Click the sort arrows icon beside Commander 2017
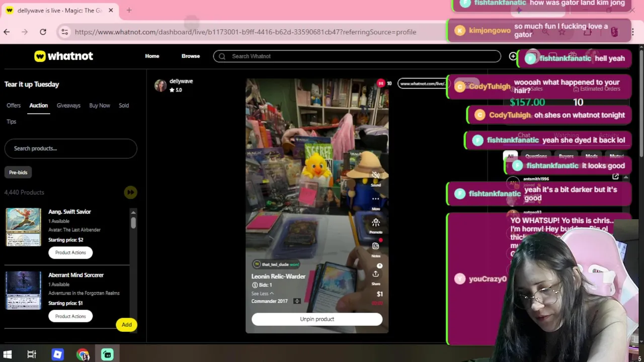The width and height of the screenshot is (644, 362). pos(297,301)
